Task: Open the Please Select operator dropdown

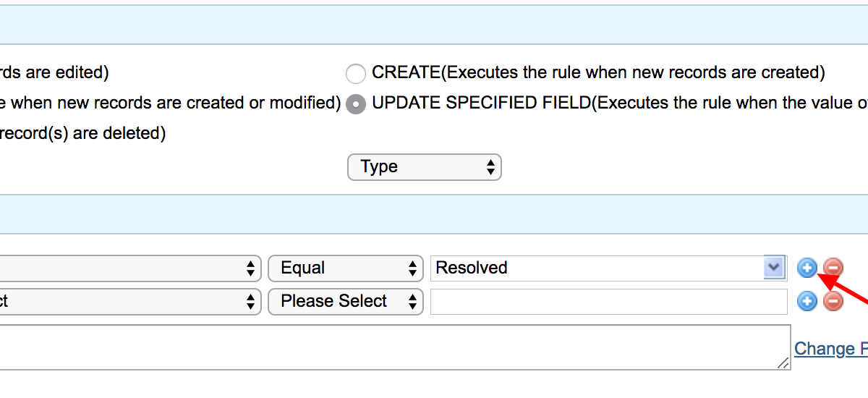Action: pos(346,302)
